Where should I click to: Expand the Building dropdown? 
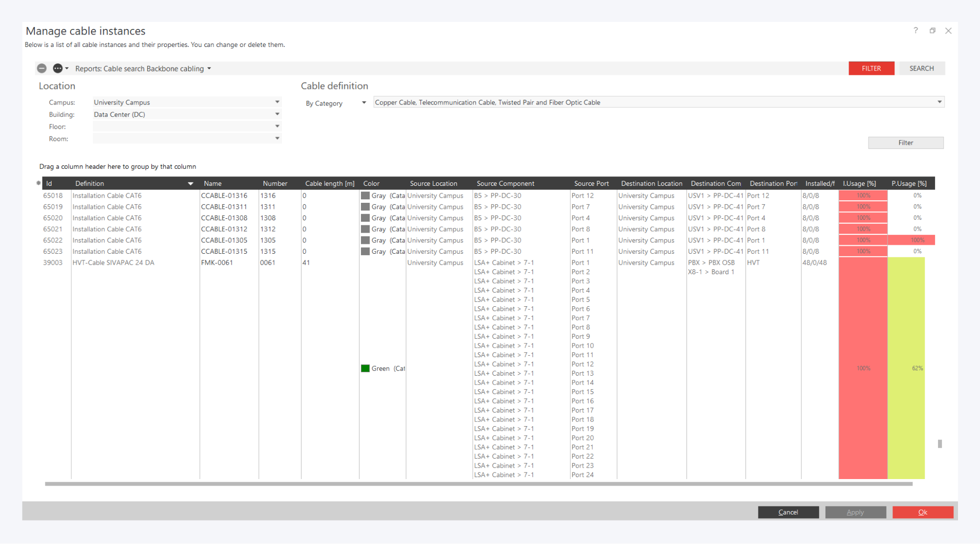pyautogui.click(x=277, y=114)
